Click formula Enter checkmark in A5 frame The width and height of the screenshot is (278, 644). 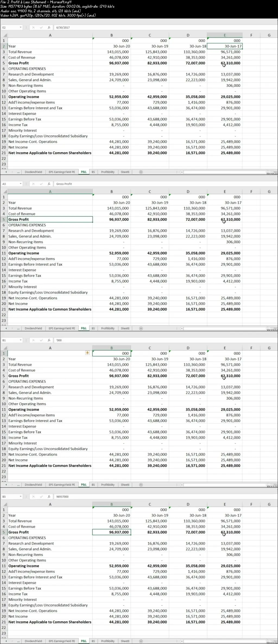[41, 184]
